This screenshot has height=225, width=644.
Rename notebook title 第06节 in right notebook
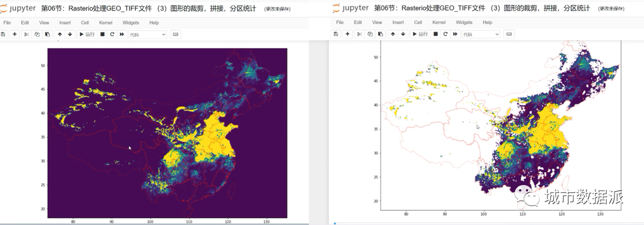[x=482, y=8]
